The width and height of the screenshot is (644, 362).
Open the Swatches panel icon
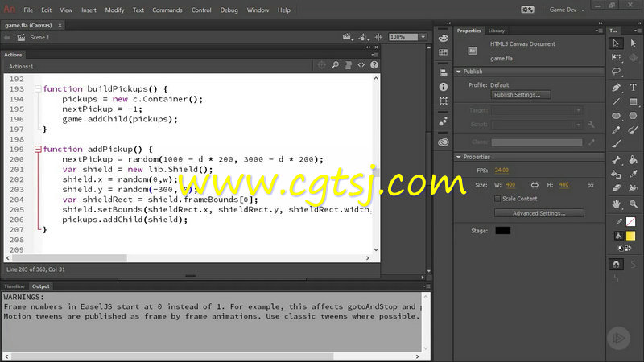444,52
